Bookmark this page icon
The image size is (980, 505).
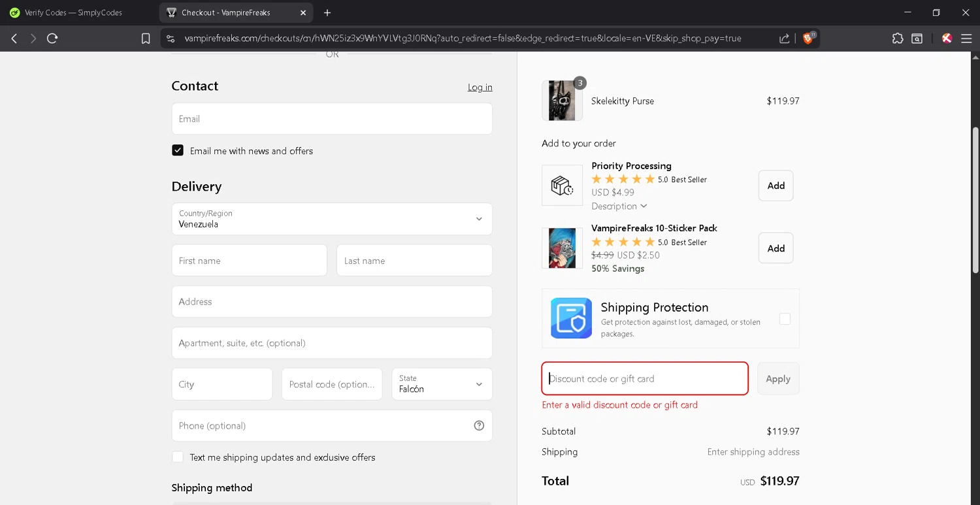146,39
